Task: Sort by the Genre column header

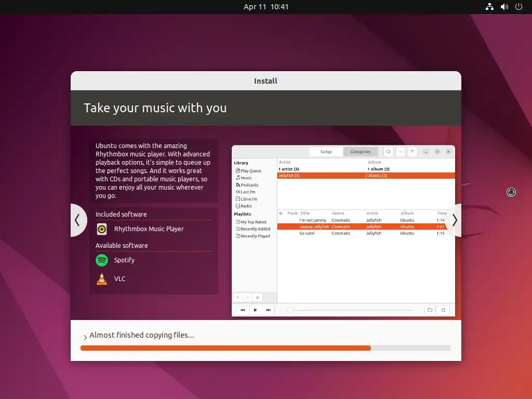Action: tap(338, 214)
